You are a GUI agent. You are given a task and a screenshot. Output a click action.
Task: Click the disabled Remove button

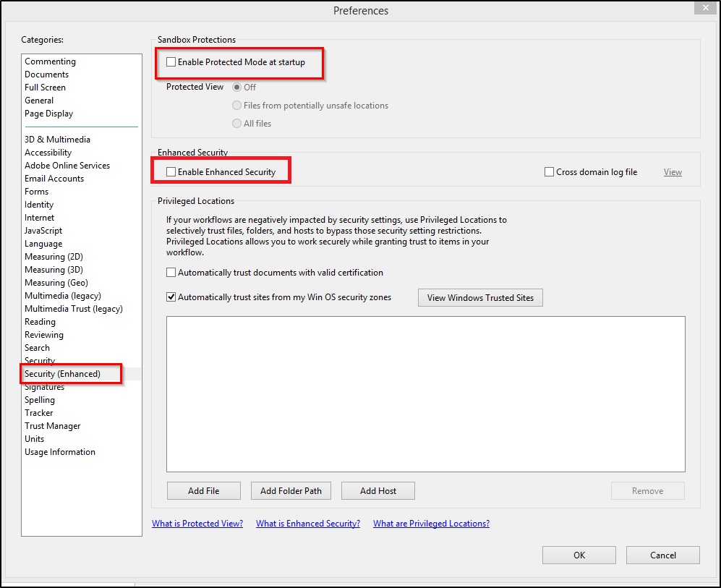[647, 490]
